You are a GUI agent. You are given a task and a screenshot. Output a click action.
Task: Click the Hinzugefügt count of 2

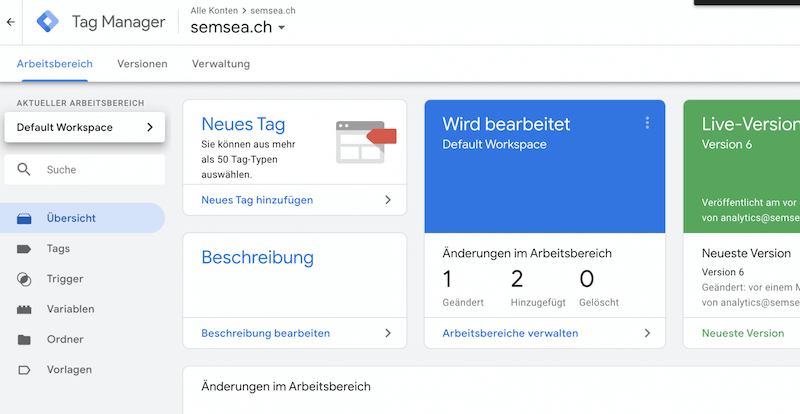(x=517, y=279)
